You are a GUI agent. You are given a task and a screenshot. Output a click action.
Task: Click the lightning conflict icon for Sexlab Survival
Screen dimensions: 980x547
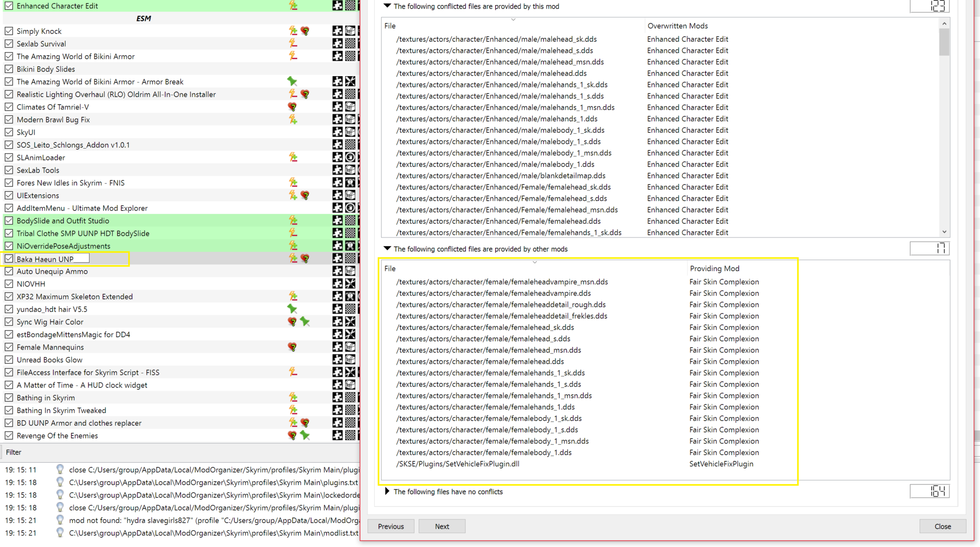point(293,43)
